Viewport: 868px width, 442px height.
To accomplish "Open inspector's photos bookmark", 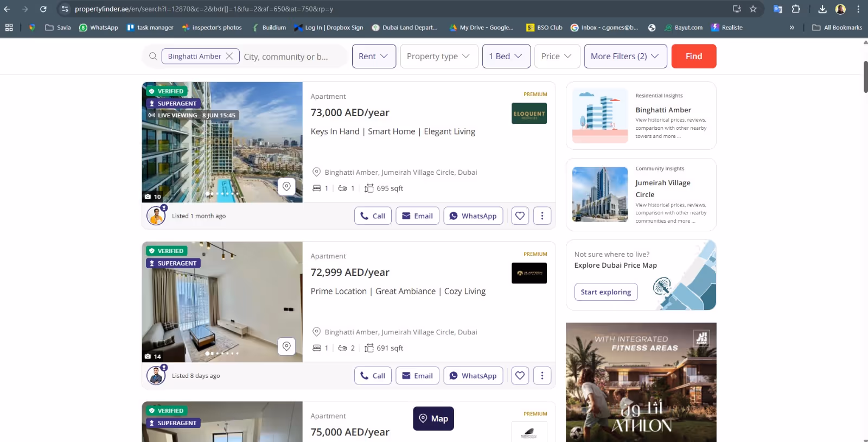I will point(212,27).
